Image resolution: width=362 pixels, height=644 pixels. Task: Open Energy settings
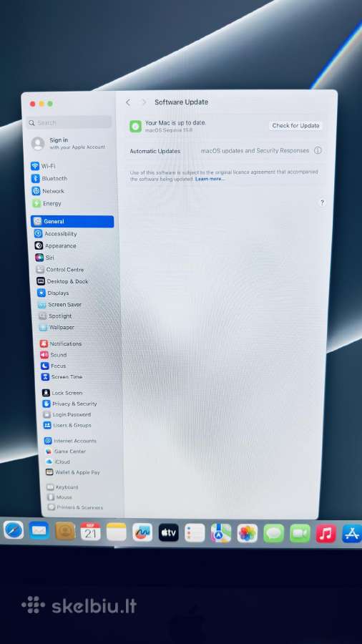pyautogui.click(x=47, y=203)
